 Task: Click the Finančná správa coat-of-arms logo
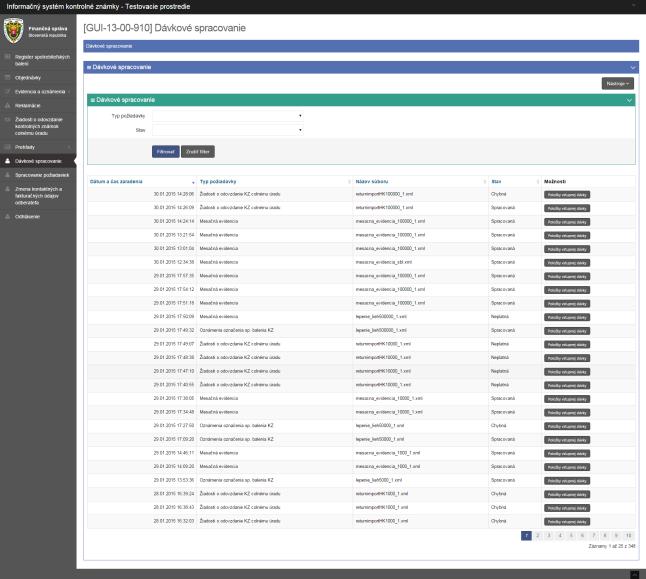point(14,30)
